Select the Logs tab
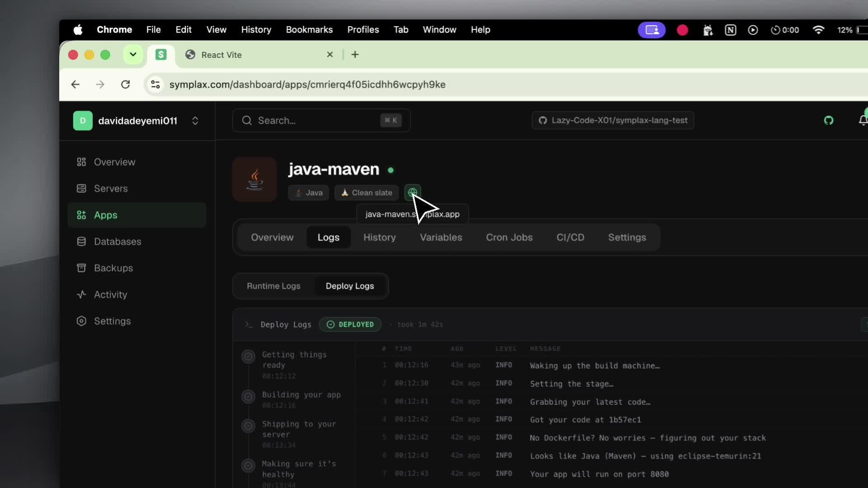The width and height of the screenshot is (868, 488). [328, 238]
